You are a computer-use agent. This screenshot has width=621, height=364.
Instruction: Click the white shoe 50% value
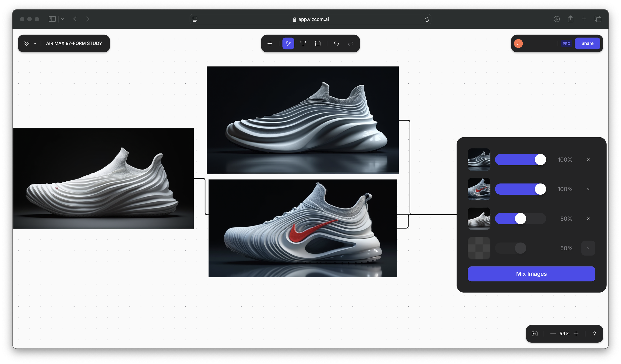point(566,218)
